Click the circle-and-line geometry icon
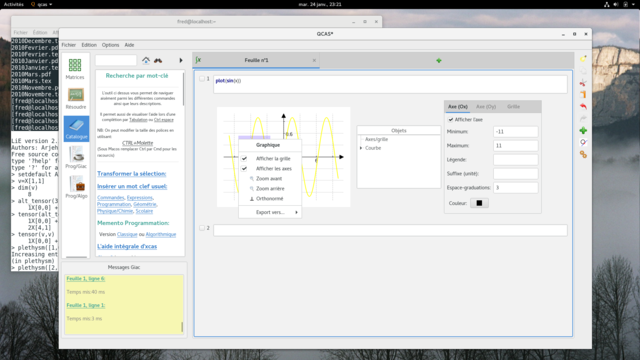This screenshot has height=360, width=640. point(583,142)
